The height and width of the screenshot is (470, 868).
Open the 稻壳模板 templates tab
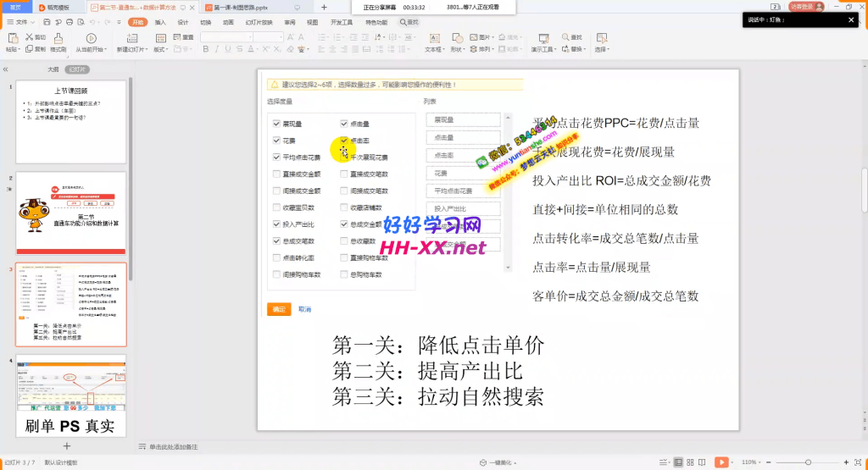[x=58, y=8]
